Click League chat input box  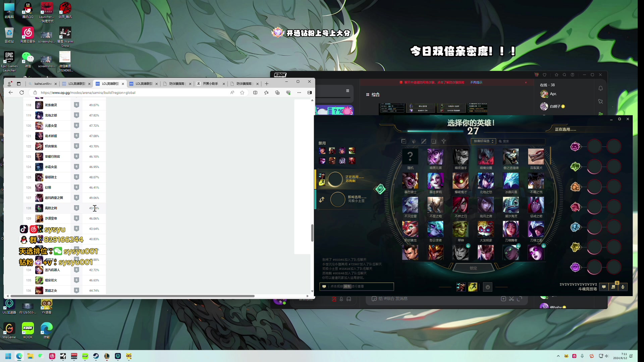pos(357,287)
